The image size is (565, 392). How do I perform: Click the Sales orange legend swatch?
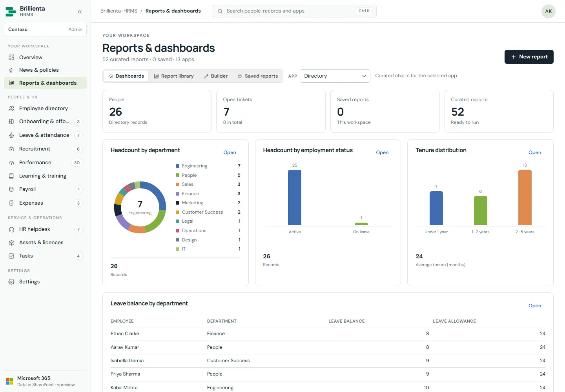178,185
